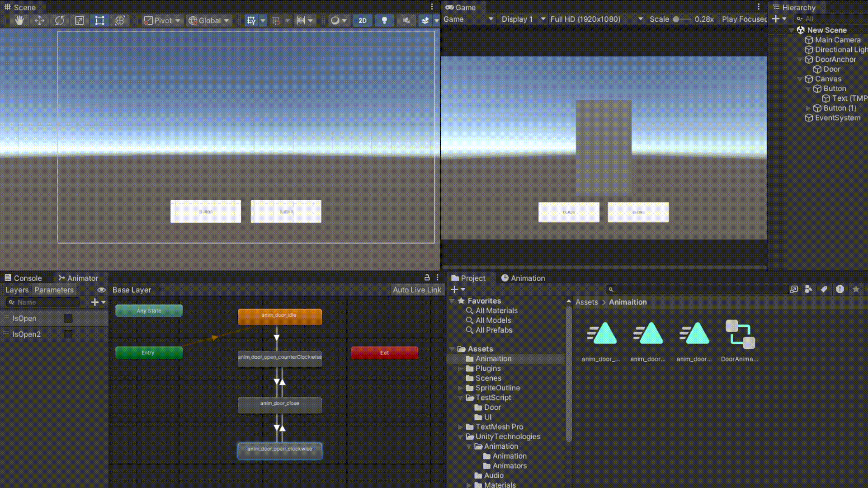Select the Hand view tool

[19, 20]
